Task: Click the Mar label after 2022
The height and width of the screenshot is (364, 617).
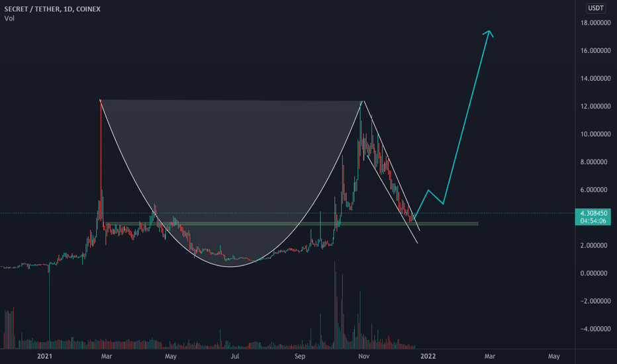Action: click(x=489, y=356)
